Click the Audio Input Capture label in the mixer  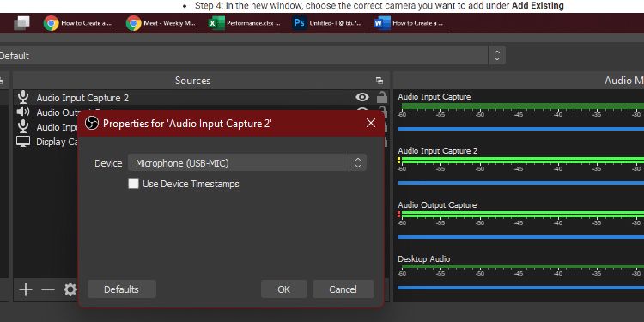point(434,97)
